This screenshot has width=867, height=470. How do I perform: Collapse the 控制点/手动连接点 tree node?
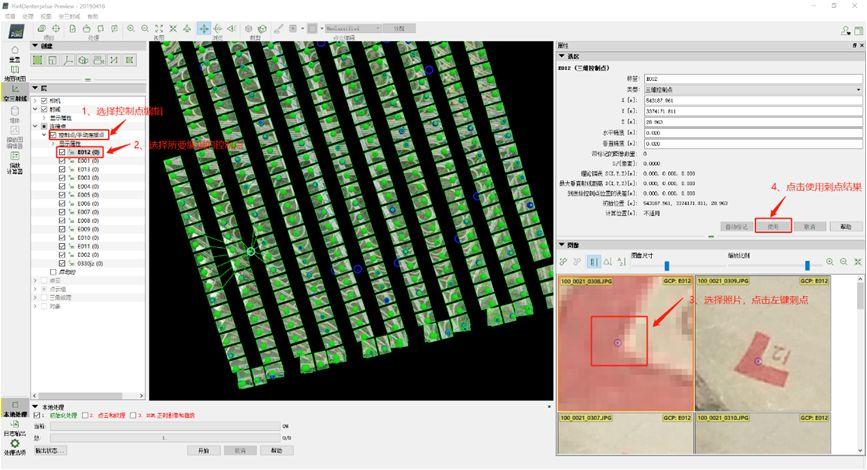point(45,134)
